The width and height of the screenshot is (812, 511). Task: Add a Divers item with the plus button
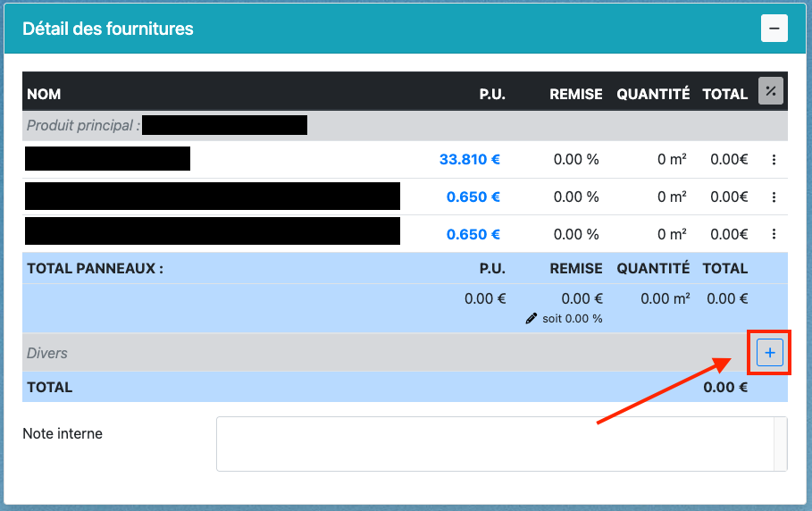coord(769,354)
